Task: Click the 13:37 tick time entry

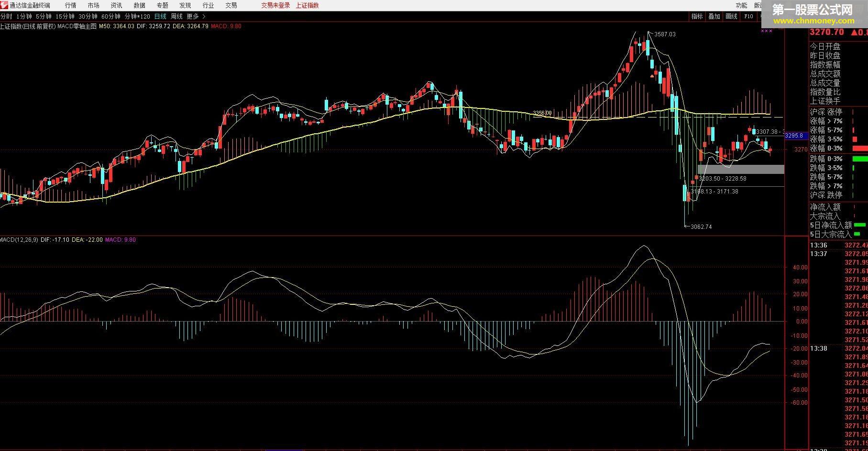Action: click(x=818, y=254)
